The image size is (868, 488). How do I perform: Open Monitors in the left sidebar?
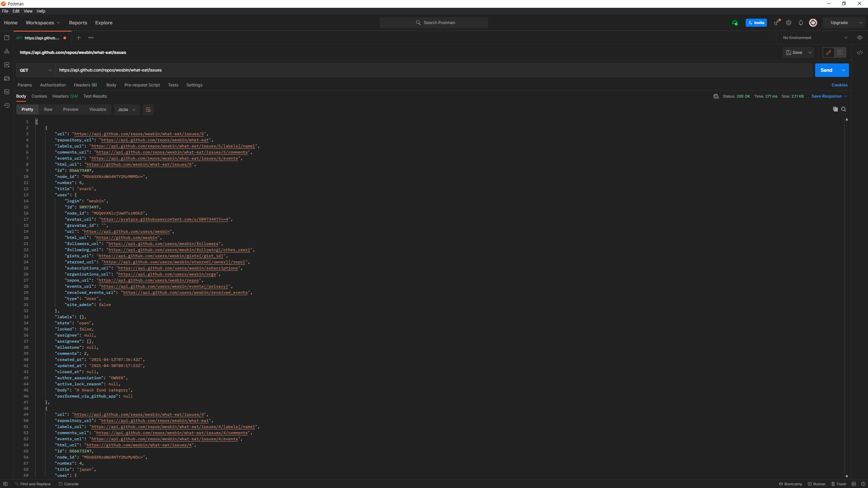click(x=7, y=92)
